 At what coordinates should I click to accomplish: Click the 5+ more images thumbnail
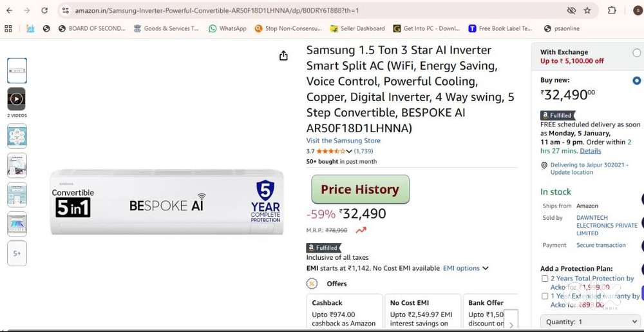point(17,253)
